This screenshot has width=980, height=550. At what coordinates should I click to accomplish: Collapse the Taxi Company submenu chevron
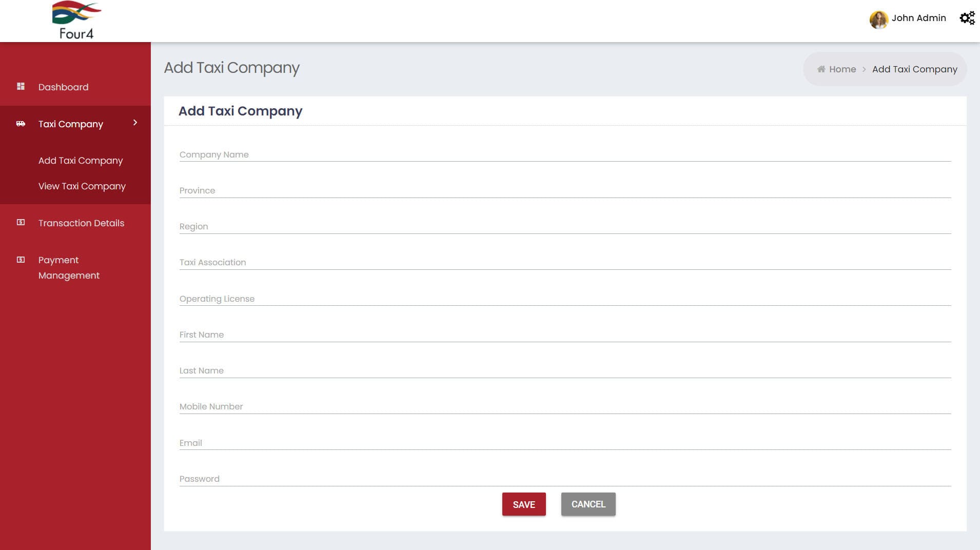135,123
